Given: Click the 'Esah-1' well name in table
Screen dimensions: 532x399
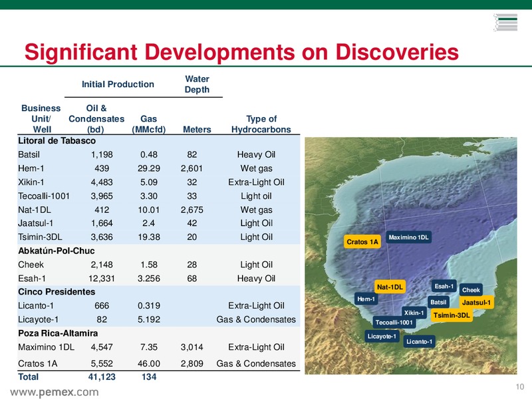Looking at the screenshot, I should tap(32, 279).
